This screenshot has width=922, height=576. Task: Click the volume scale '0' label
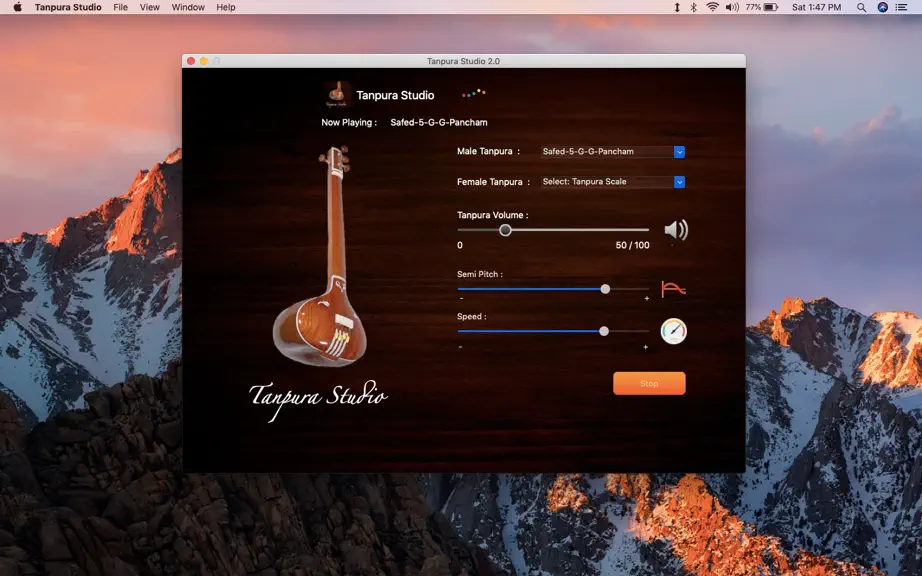click(460, 245)
